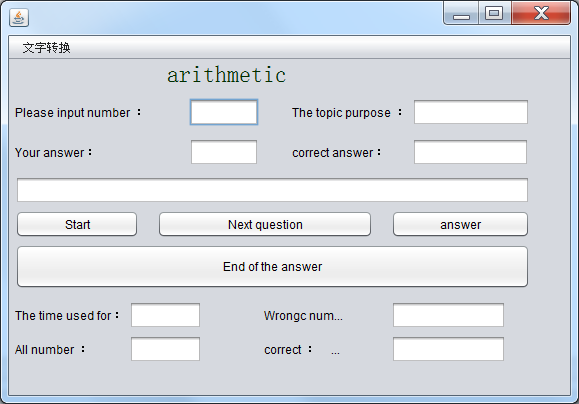
Task: Click the 'All number' label
Action: [50, 350]
